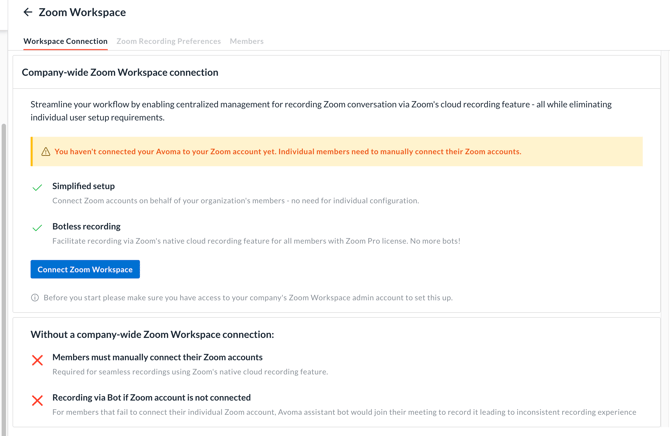Click the green checkmark beside Botless recording
670x436 pixels.
click(x=37, y=228)
